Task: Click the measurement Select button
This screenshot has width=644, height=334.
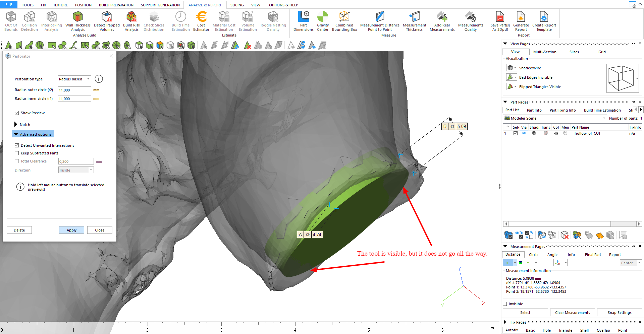Action: 525,313
